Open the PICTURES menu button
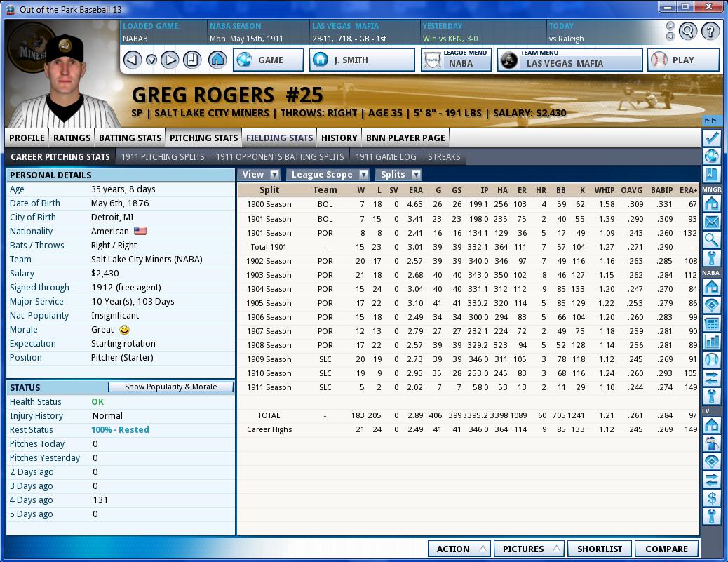 click(x=529, y=549)
